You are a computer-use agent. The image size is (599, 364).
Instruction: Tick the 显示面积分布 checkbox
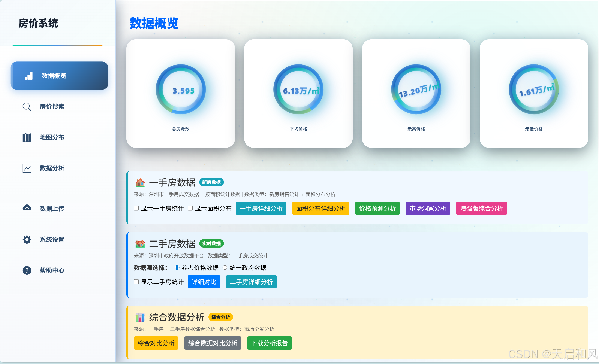coord(190,208)
